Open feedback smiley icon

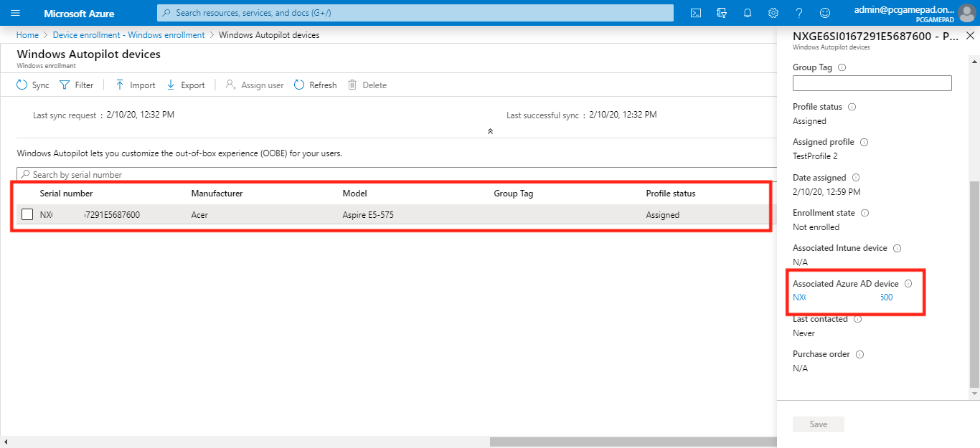(825, 13)
